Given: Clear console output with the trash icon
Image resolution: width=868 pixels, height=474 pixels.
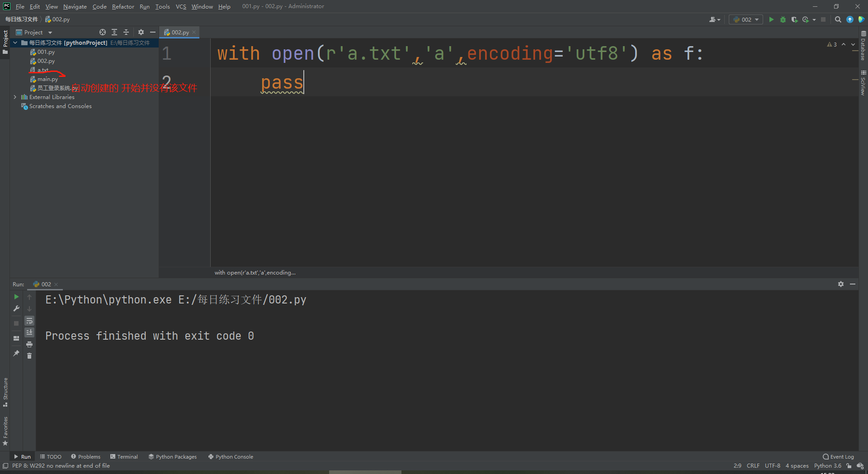Looking at the screenshot, I should click(x=29, y=356).
